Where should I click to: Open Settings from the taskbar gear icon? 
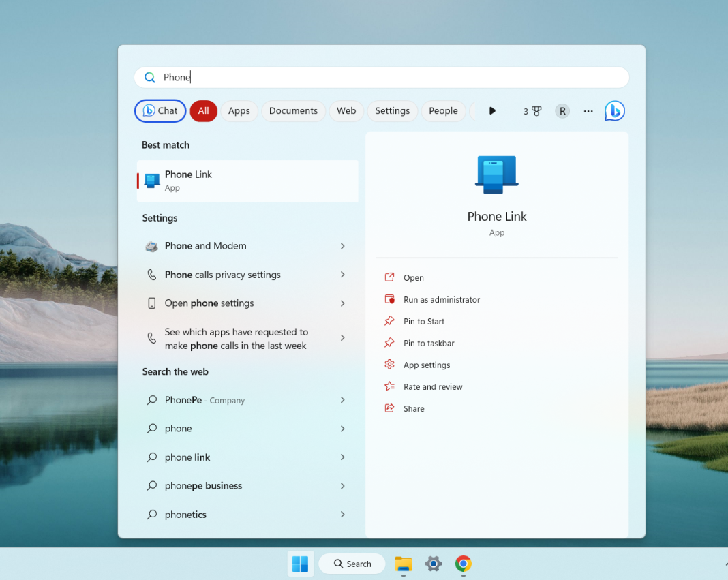click(x=433, y=564)
